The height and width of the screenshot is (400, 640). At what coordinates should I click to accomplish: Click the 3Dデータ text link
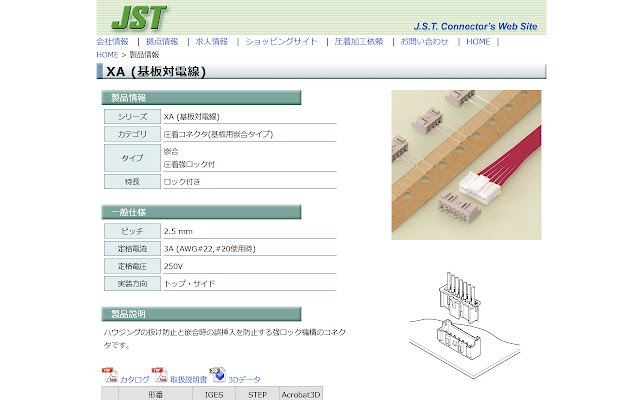pos(244,380)
